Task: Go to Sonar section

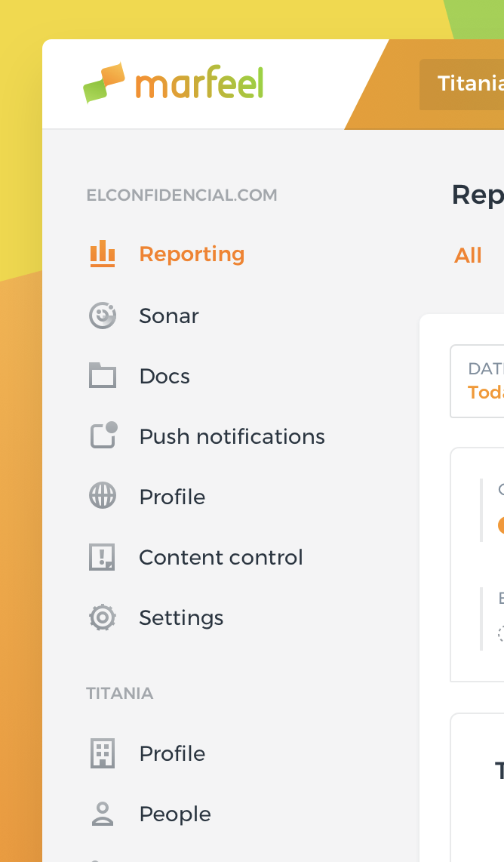Action: pyautogui.click(x=169, y=316)
